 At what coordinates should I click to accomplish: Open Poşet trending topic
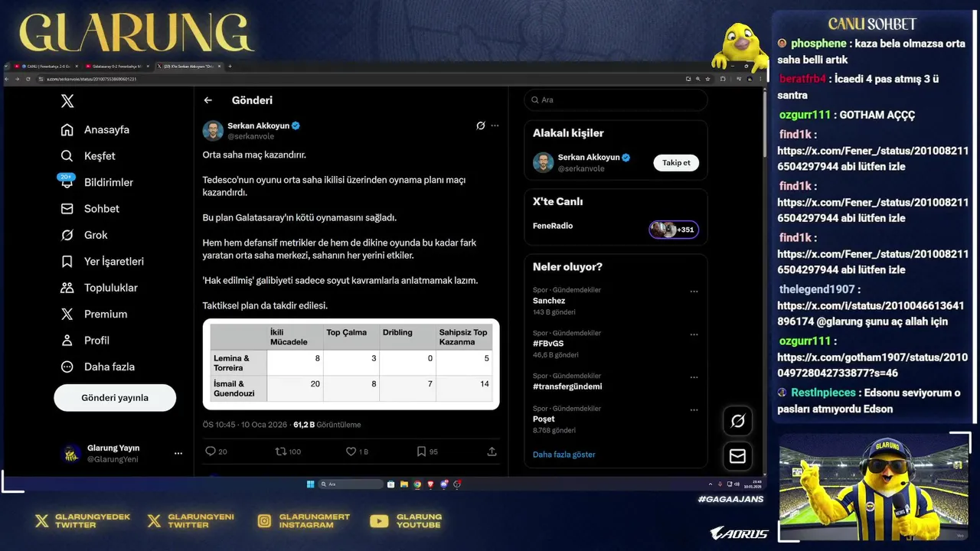point(544,419)
